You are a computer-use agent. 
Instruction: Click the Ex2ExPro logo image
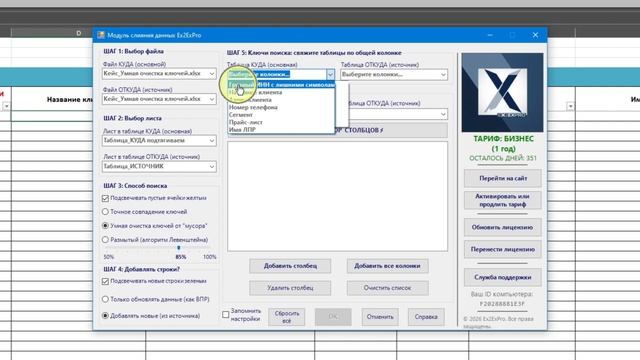(x=502, y=92)
